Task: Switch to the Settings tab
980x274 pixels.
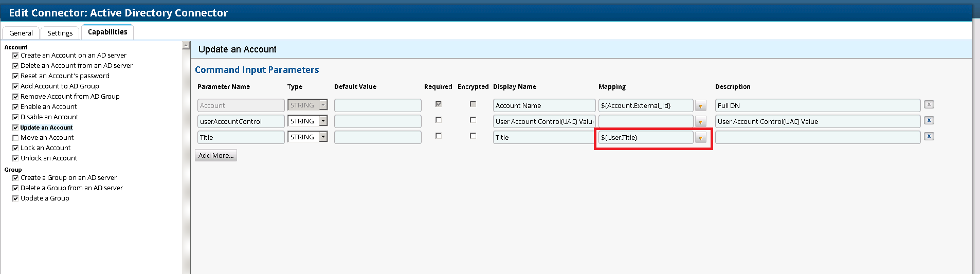Action: [x=60, y=33]
